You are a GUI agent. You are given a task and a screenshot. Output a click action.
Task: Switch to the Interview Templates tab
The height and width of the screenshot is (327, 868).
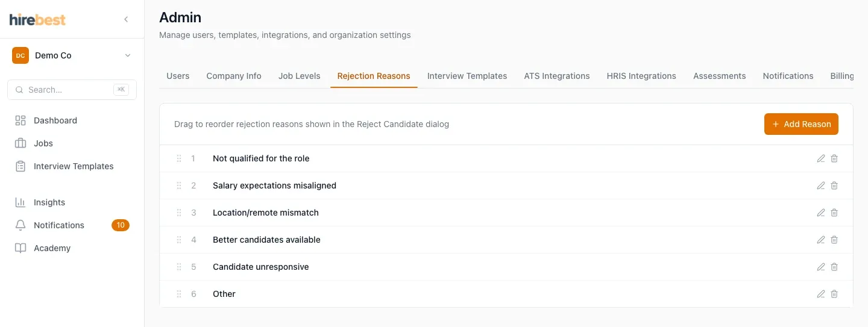pos(467,76)
